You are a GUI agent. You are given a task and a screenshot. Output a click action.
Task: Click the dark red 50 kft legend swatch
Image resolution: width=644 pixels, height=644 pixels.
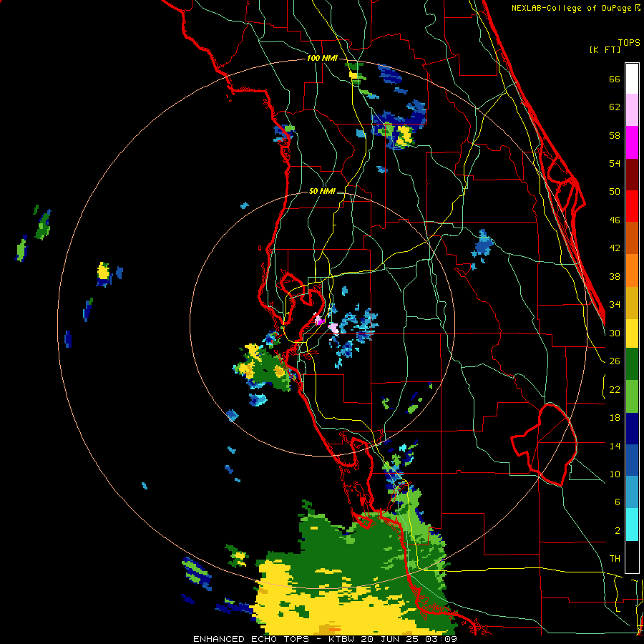coord(632,175)
